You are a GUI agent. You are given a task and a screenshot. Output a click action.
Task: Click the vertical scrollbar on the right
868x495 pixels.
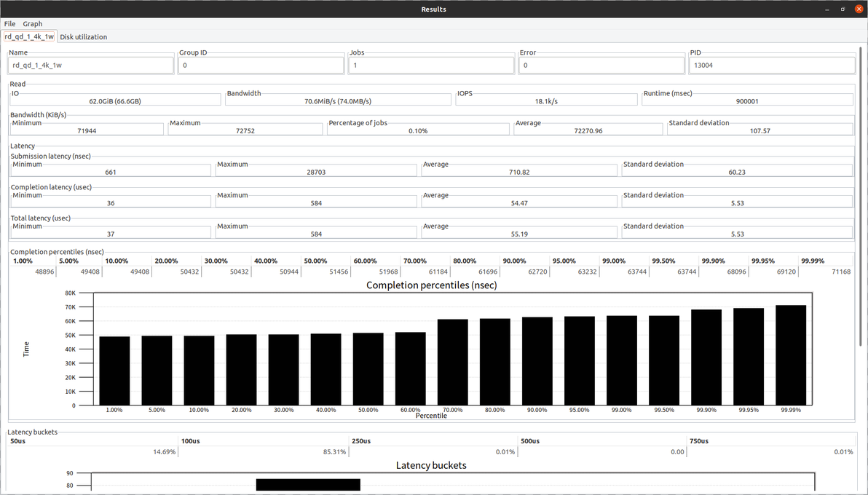(861, 198)
